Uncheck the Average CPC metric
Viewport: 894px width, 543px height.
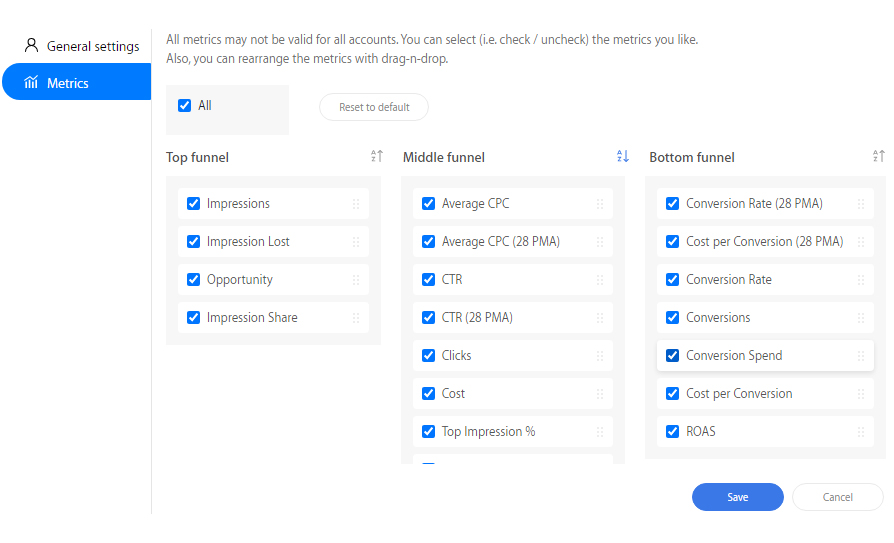pyautogui.click(x=428, y=204)
